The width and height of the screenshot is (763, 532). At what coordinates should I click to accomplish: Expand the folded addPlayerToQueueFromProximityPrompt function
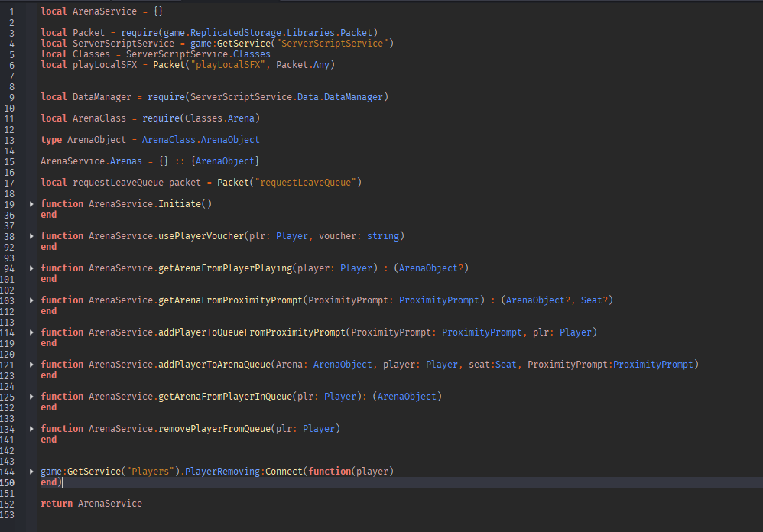click(x=31, y=332)
